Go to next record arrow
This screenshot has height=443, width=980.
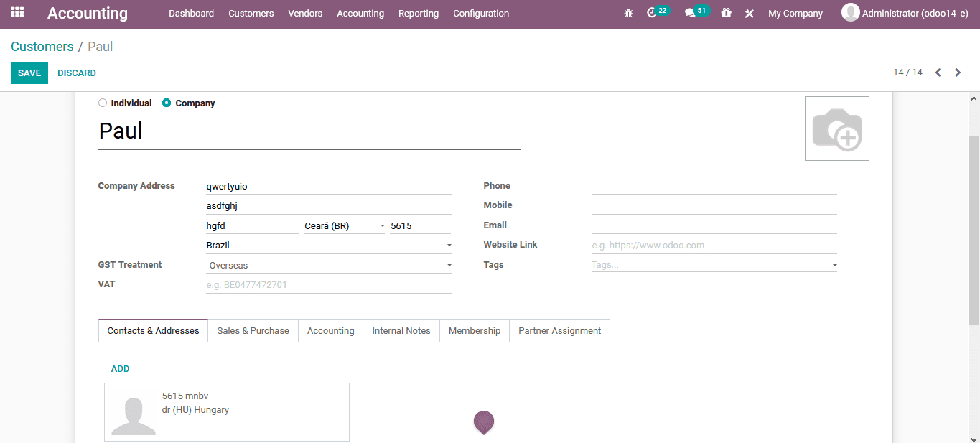tap(958, 73)
